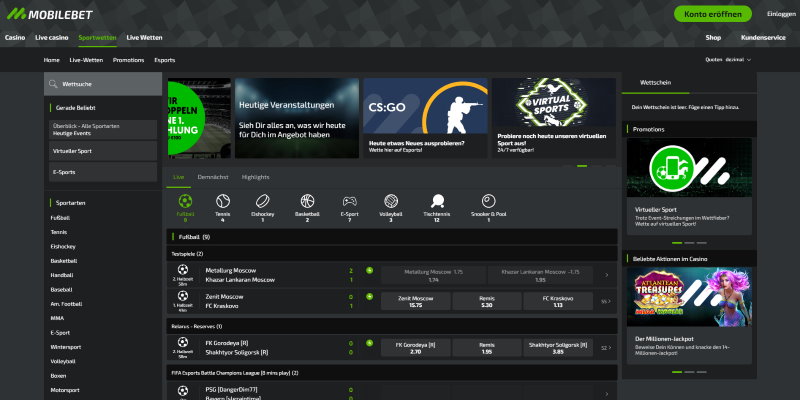The width and height of the screenshot is (800, 400).
Task: Open the Virtual Sports banner
Action: [554, 118]
